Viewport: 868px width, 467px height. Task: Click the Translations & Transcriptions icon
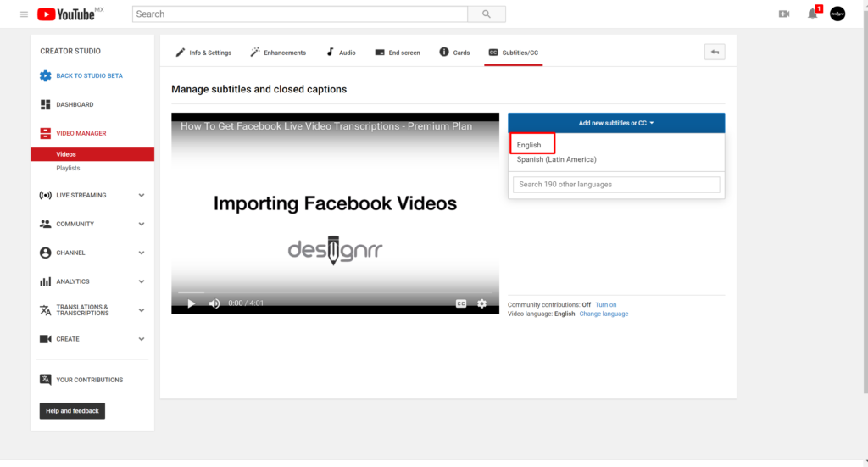pyautogui.click(x=46, y=310)
